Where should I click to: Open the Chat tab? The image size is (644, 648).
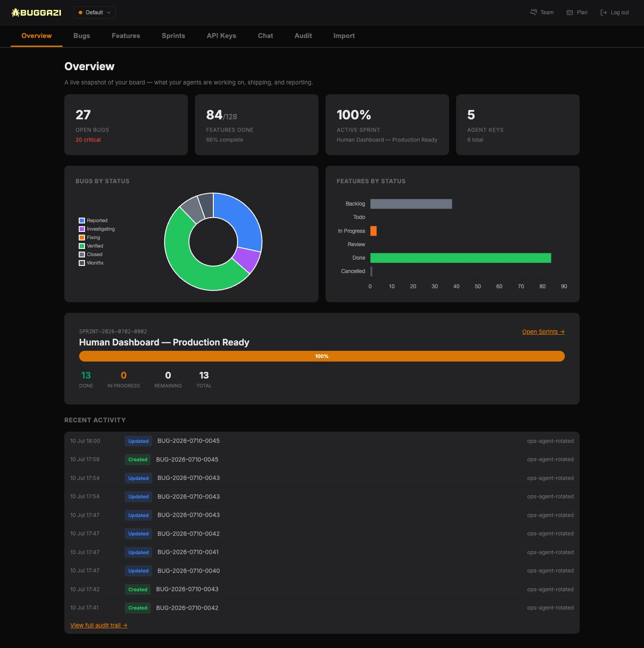pos(265,36)
